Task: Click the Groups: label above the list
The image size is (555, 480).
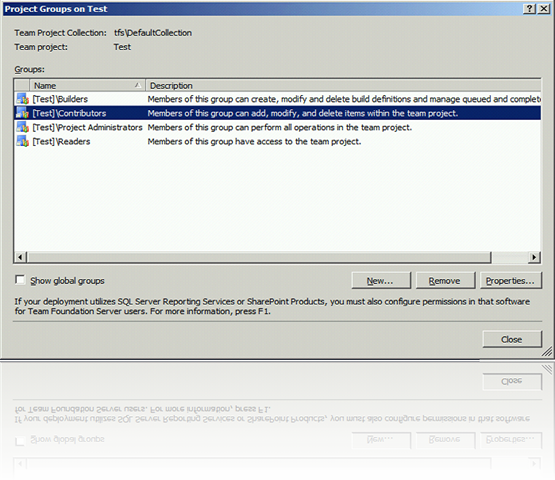Action: [x=30, y=69]
